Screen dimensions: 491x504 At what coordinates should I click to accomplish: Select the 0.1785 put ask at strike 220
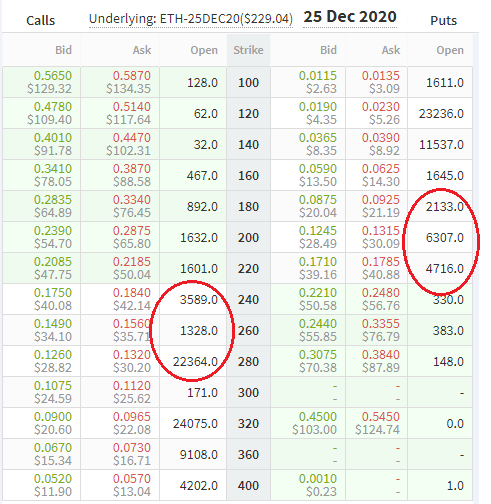(x=381, y=262)
